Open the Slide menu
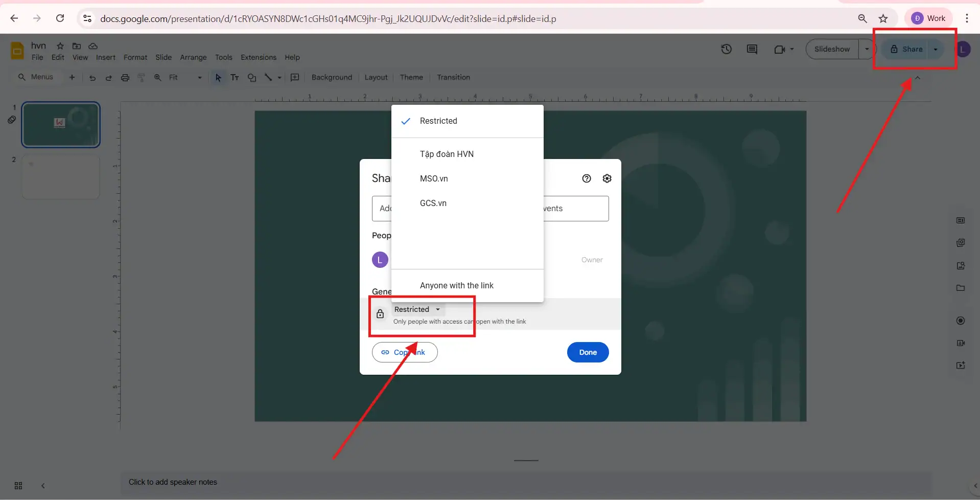The width and height of the screenshot is (980, 500). pyautogui.click(x=163, y=57)
